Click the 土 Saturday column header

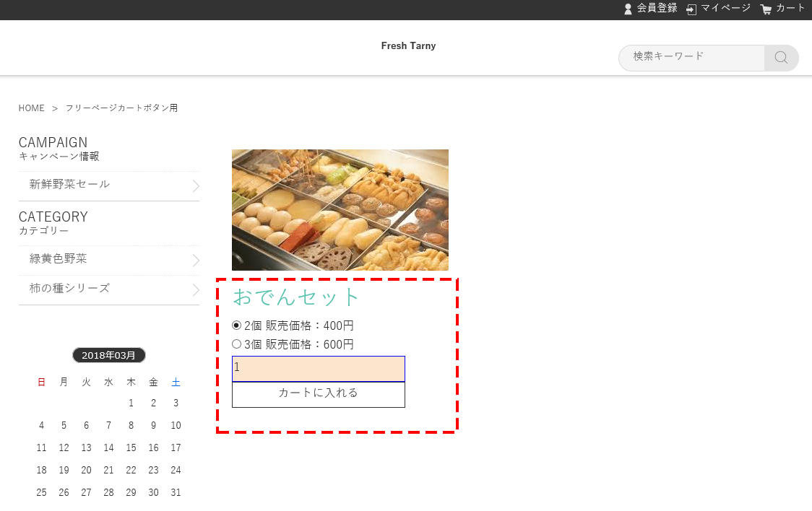[176, 383]
